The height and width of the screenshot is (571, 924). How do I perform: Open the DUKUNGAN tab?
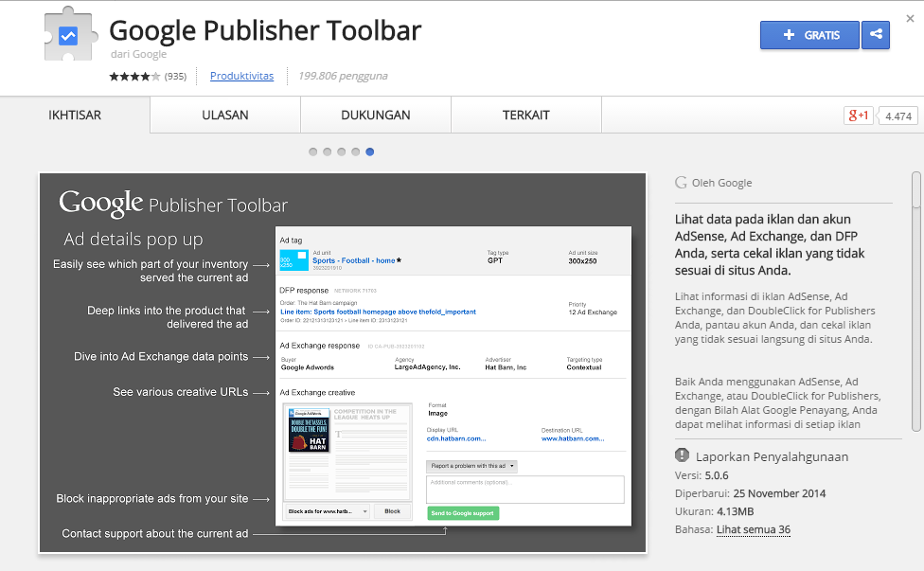click(375, 115)
